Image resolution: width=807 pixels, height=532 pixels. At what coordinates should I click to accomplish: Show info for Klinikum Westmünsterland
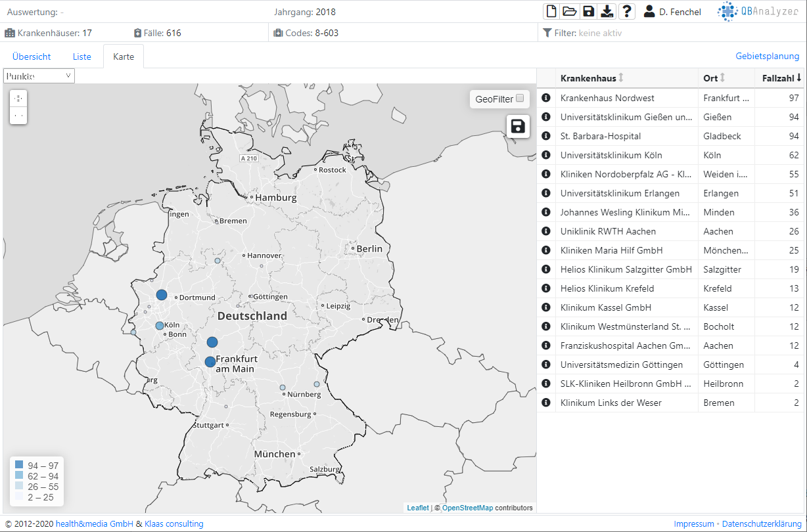pos(545,326)
